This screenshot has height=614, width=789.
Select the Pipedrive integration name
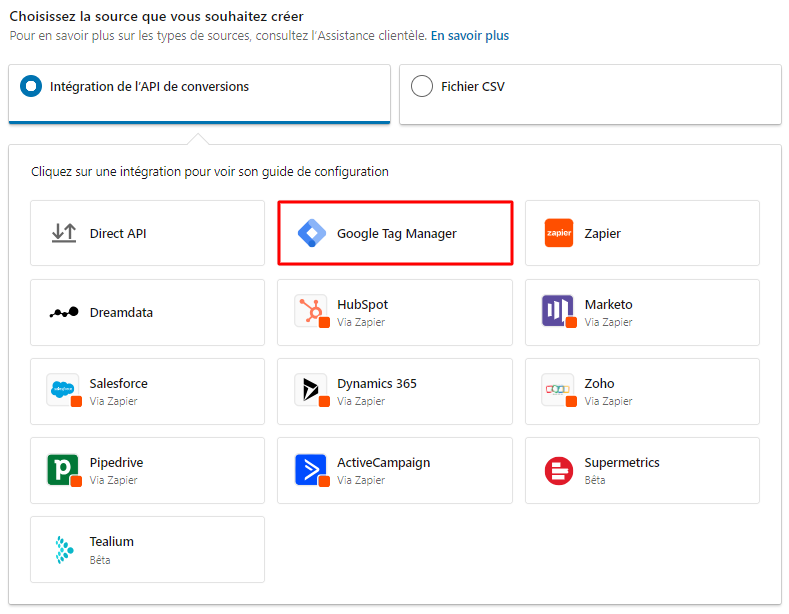pyautogui.click(x=116, y=463)
